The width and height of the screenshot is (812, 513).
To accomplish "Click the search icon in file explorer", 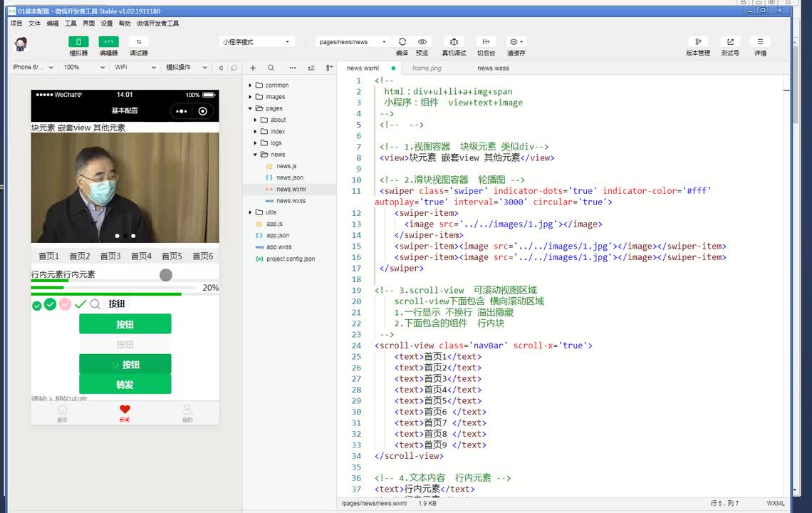I will [271, 68].
